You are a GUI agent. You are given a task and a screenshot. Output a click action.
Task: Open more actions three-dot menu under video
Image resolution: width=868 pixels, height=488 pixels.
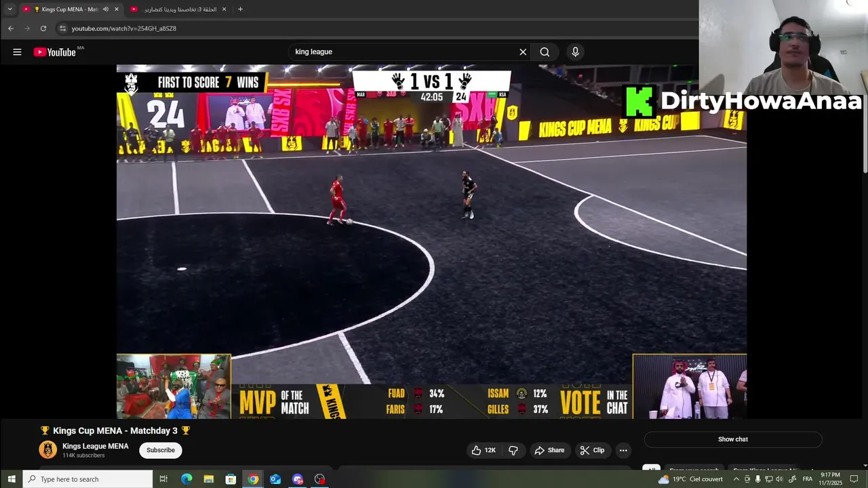pyautogui.click(x=623, y=450)
